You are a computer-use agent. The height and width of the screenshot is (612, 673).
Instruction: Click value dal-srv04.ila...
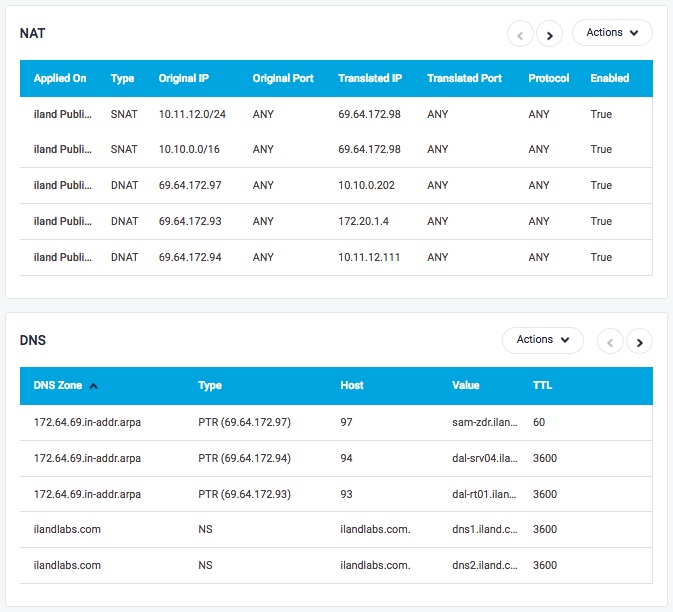click(485, 458)
